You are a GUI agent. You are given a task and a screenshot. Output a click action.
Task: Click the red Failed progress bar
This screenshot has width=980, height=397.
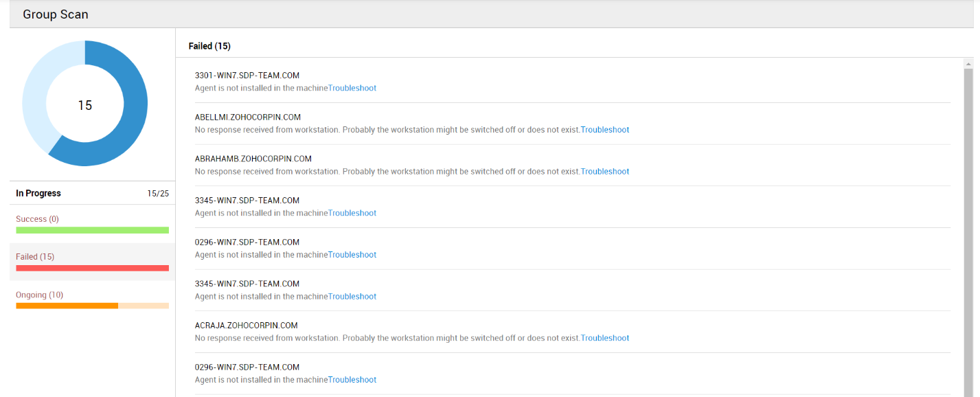(x=92, y=268)
